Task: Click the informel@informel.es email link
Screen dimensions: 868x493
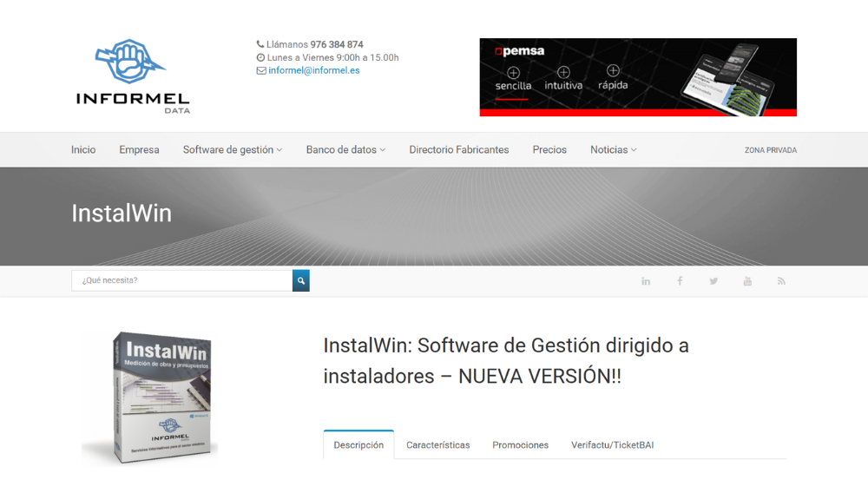Action: pyautogui.click(x=314, y=70)
